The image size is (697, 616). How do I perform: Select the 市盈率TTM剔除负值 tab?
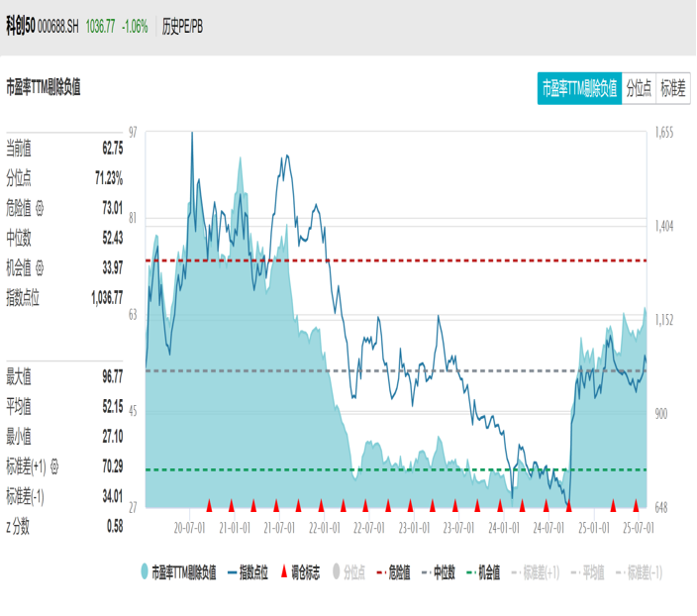pyautogui.click(x=579, y=88)
